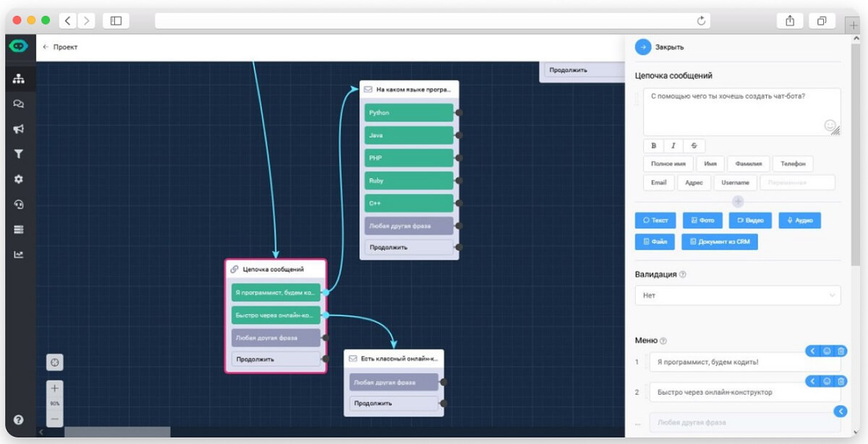Toggle italic text formatting

673,146
